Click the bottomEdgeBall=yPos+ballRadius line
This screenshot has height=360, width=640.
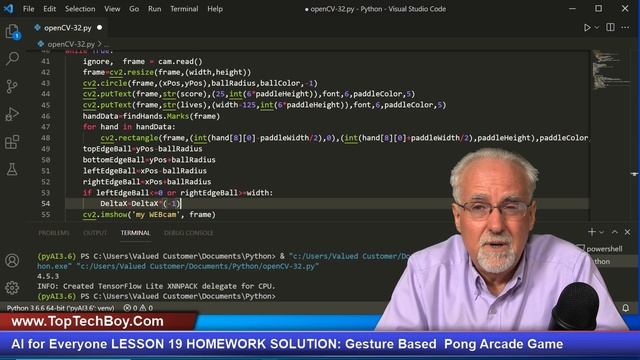coord(149,160)
